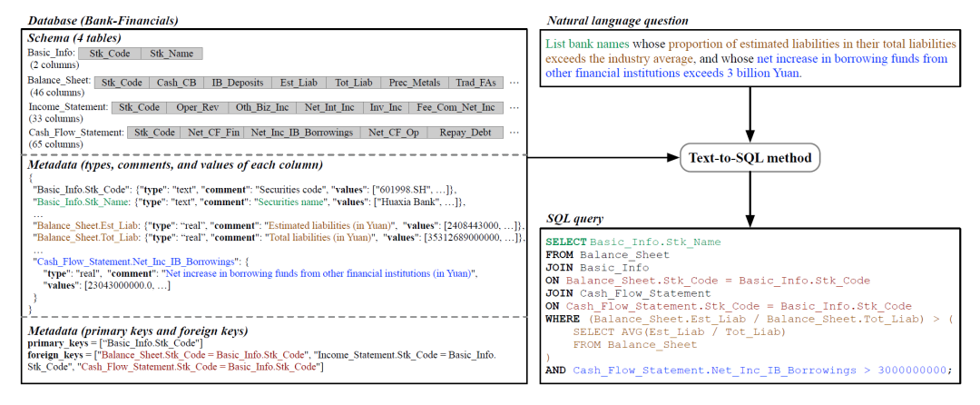Click the Net_CF_Op column cell
The image size is (980, 405).
(x=393, y=133)
